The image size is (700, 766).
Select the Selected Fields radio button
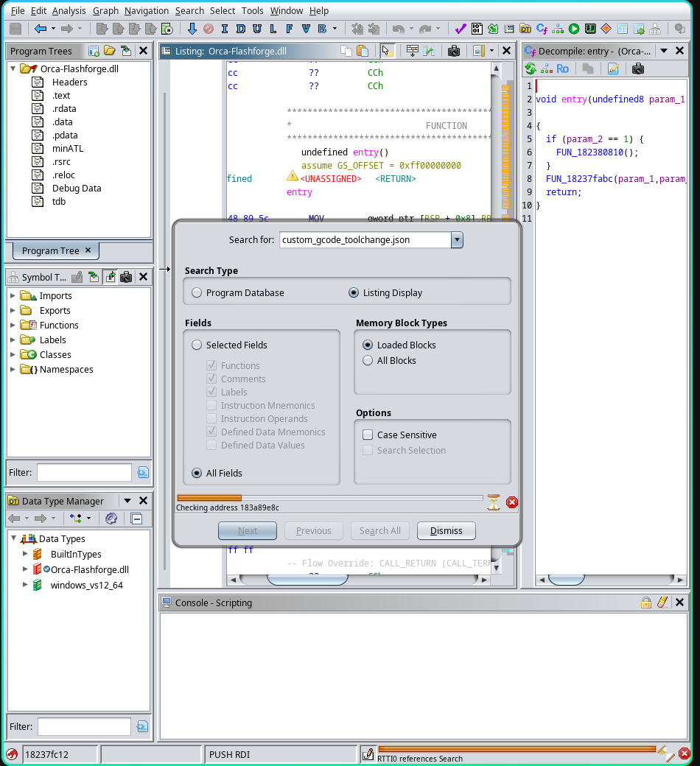197,345
